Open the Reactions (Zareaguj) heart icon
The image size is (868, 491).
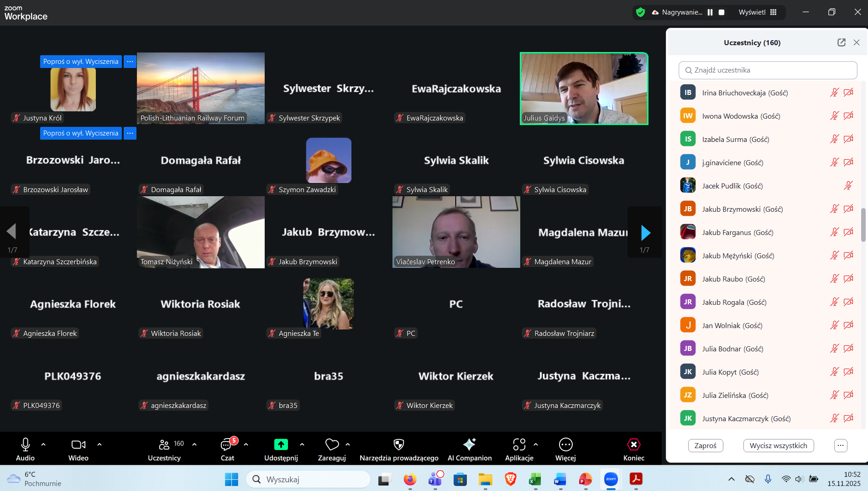(332, 444)
